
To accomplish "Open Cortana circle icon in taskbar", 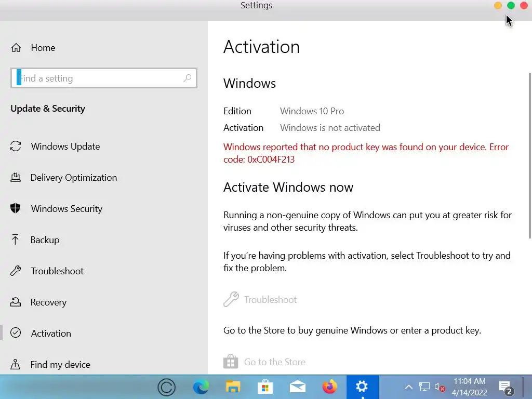I will pos(167,387).
